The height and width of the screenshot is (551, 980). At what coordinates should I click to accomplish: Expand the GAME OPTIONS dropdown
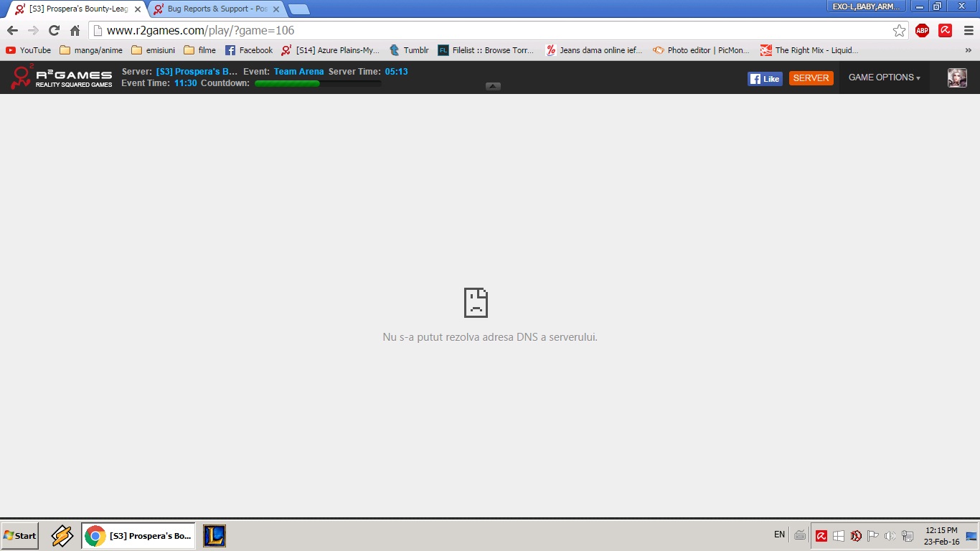tap(884, 77)
